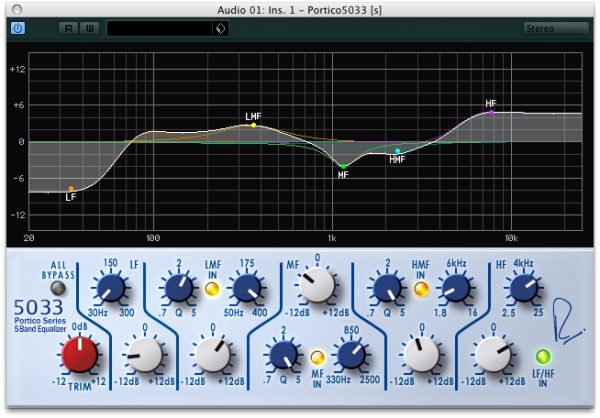Click the LF gain knob

(x=145, y=354)
